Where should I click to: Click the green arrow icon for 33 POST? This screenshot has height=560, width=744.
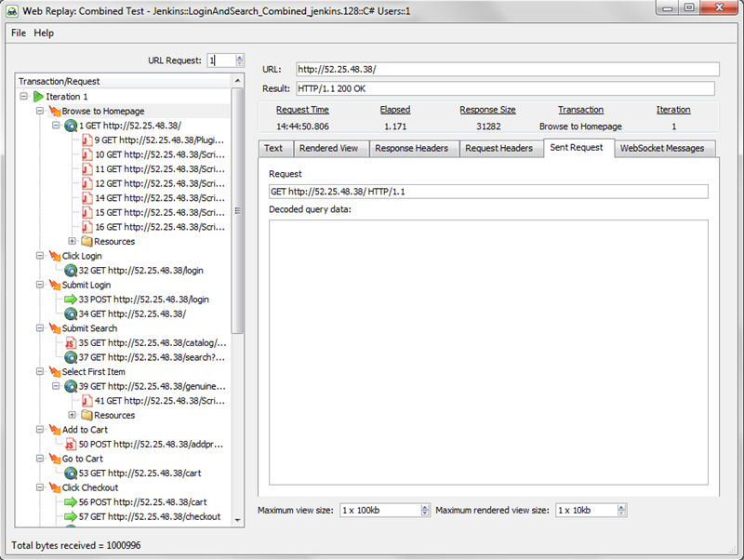click(x=70, y=300)
